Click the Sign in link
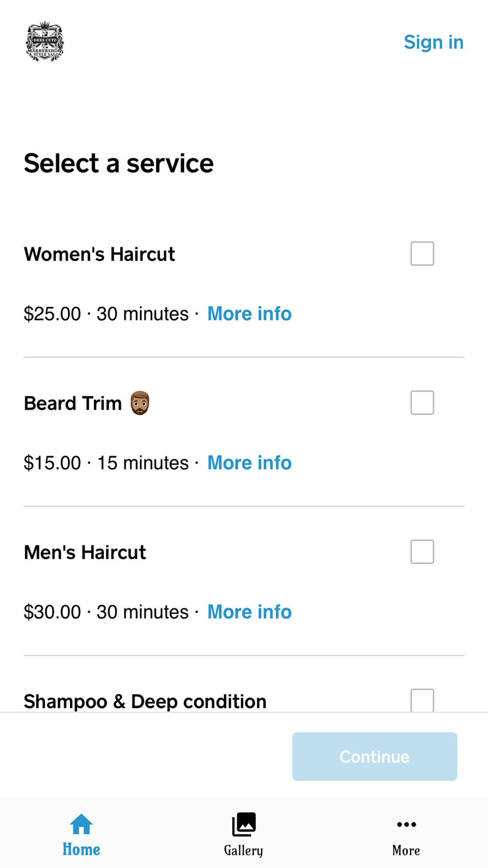This screenshot has height=868, width=488. pyautogui.click(x=433, y=42)
